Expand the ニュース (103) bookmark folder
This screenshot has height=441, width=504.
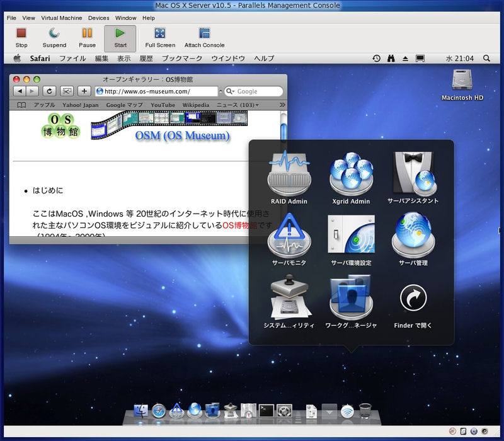tap(238, 105)
